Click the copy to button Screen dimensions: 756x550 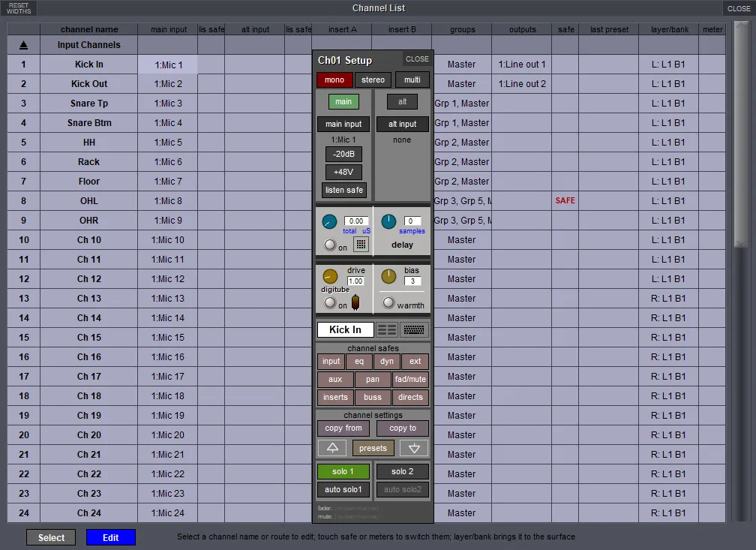(x=403, y=428)
